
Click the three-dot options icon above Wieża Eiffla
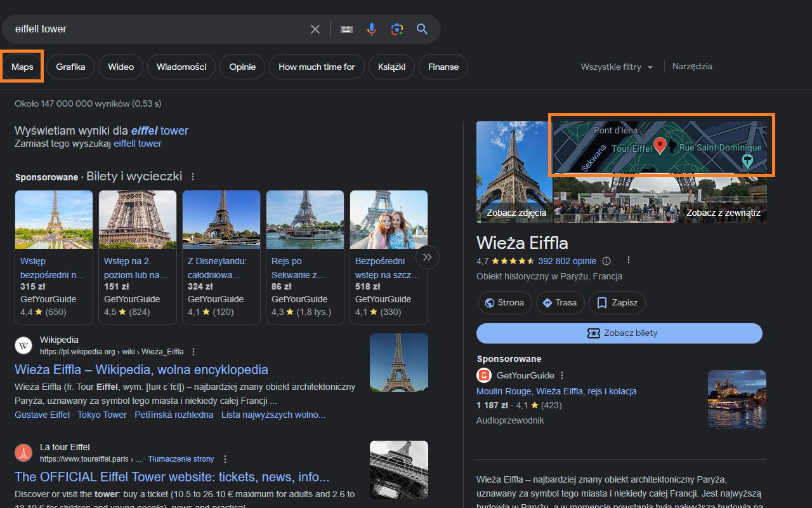(x=628, y=260)
